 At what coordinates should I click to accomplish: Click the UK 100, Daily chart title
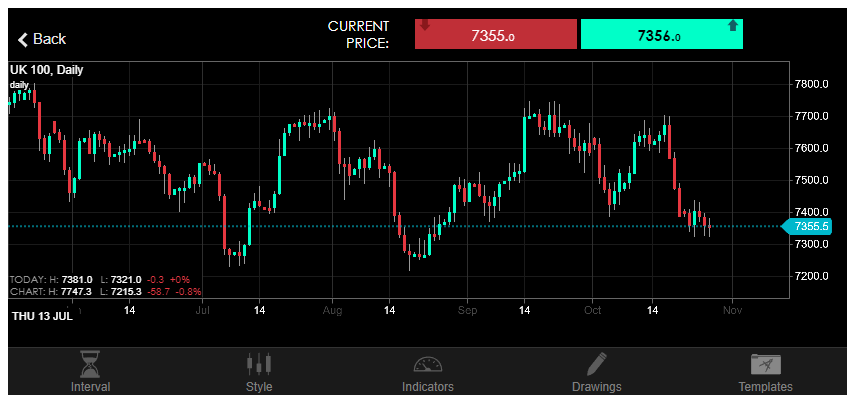47,69
